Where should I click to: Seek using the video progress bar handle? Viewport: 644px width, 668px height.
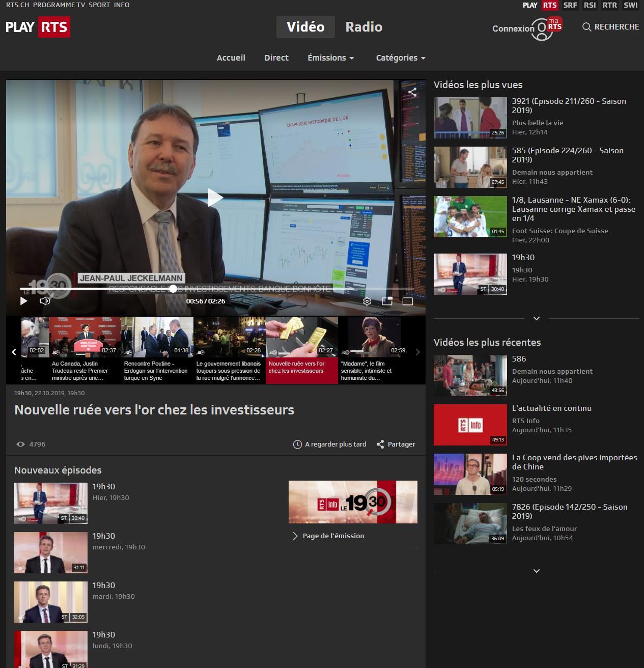tap(173, 289)
